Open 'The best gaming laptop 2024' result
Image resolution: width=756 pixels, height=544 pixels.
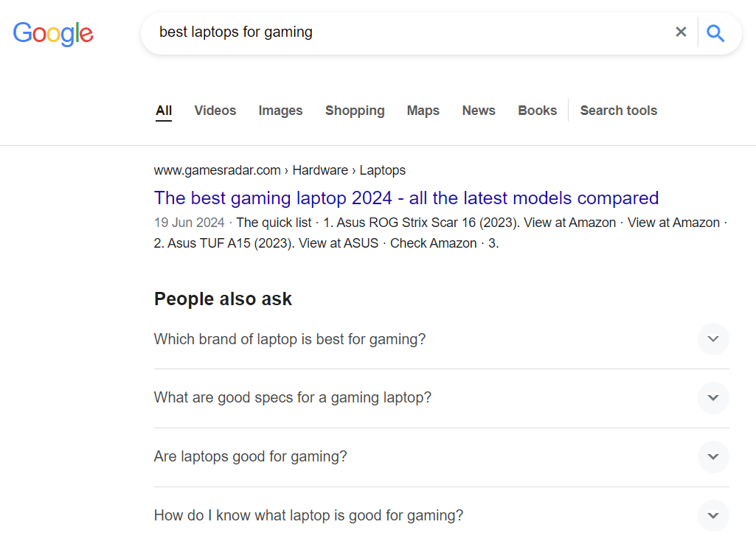click(x=406, y=198)
